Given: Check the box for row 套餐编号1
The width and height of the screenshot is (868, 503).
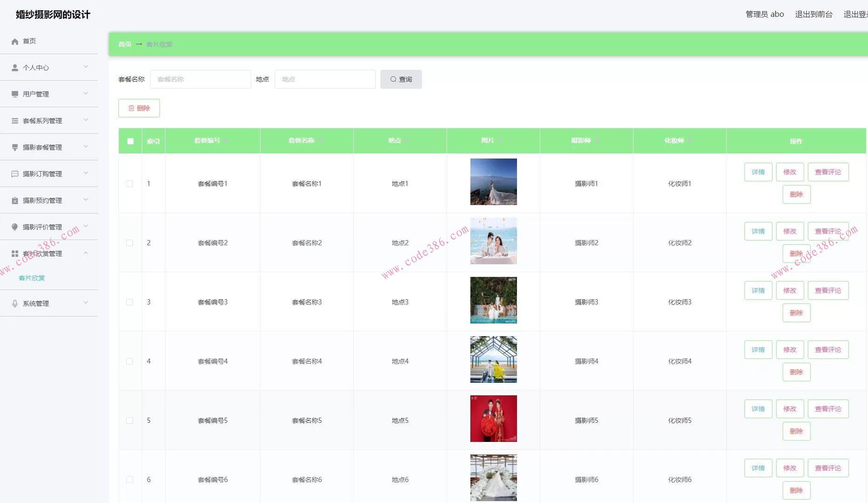Looking at the screenshot, I should point(130,184).
